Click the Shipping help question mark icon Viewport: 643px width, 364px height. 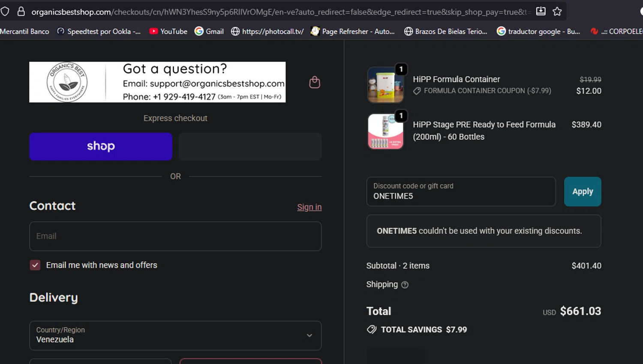[x=405, y=285]
